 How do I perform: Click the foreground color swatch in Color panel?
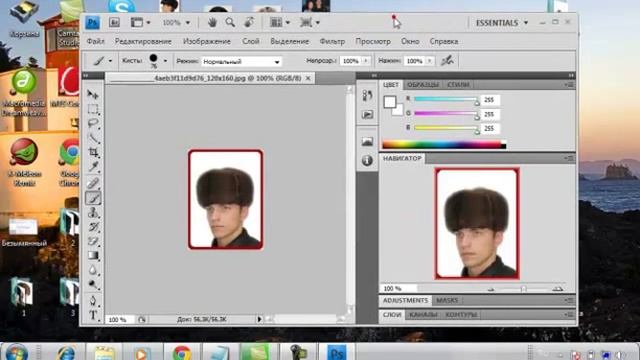point(390,102)
